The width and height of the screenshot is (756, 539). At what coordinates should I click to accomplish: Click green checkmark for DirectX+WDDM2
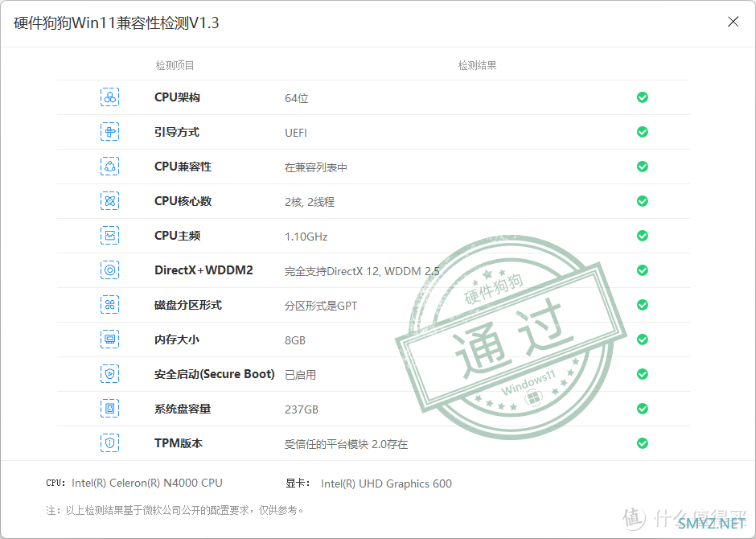pyautogui.click(x=643, y=270)
